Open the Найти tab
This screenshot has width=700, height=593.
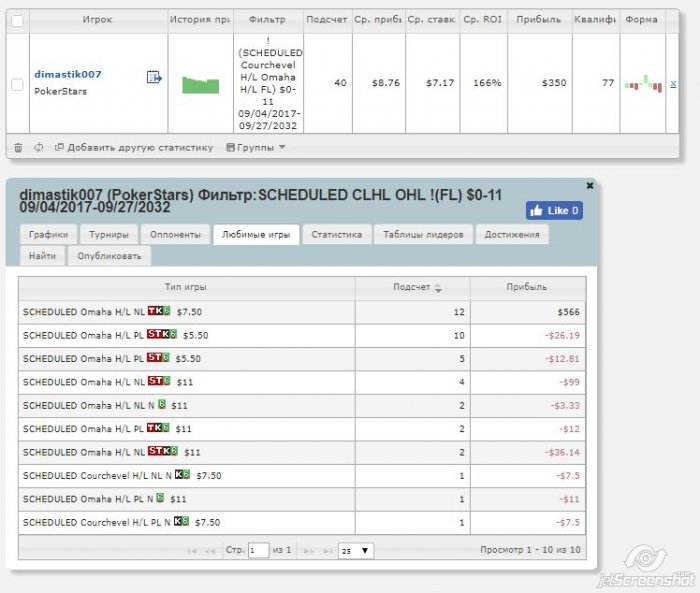[42, 256]
